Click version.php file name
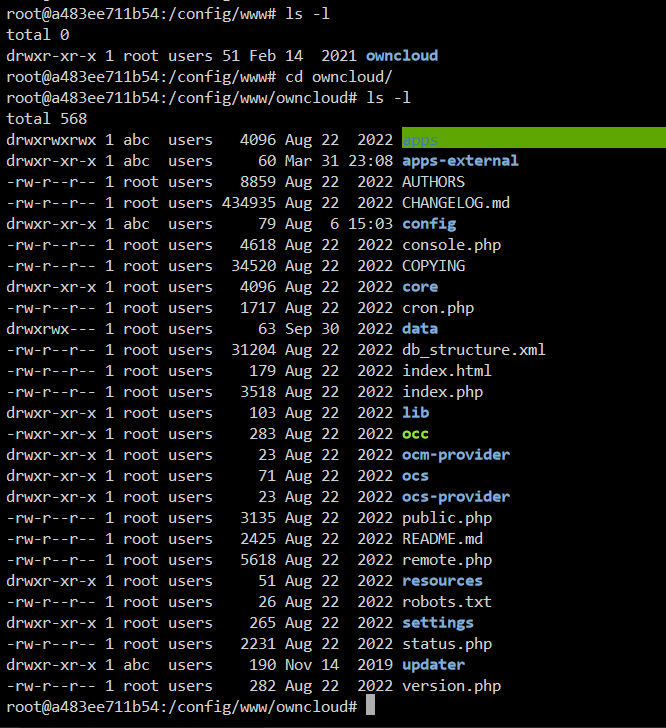The image size is (666, 728). pos(451,686)
